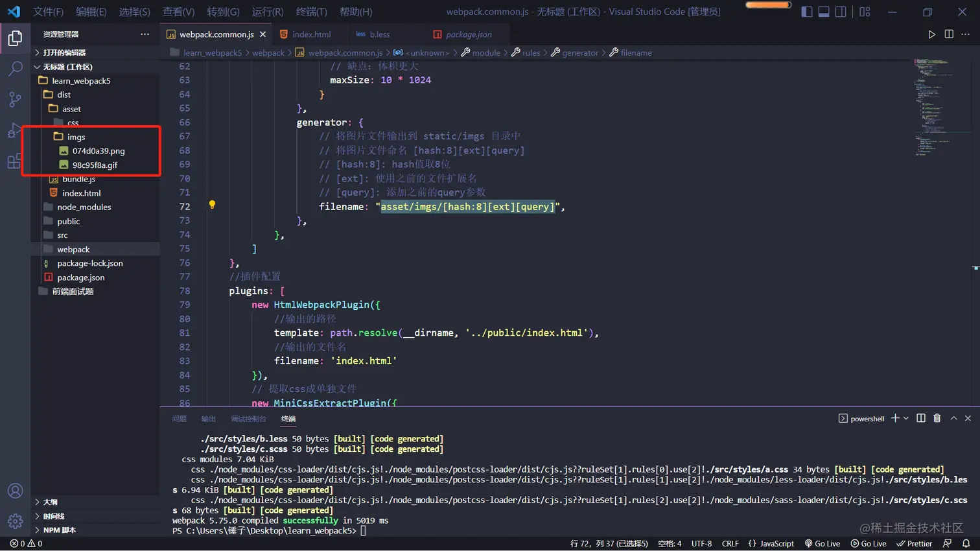Open editor more actions ellipsis
Screen dimensions: 980x551
point(966,34)
